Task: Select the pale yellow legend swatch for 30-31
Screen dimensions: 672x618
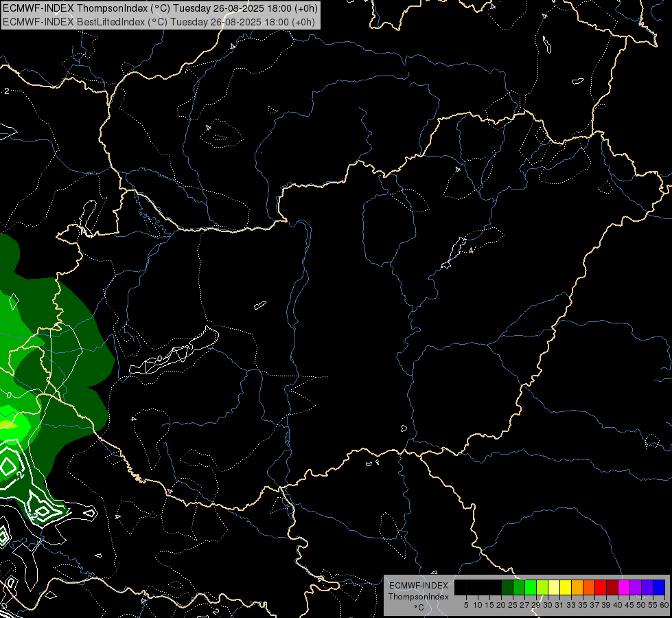Action: click(554, 588)
